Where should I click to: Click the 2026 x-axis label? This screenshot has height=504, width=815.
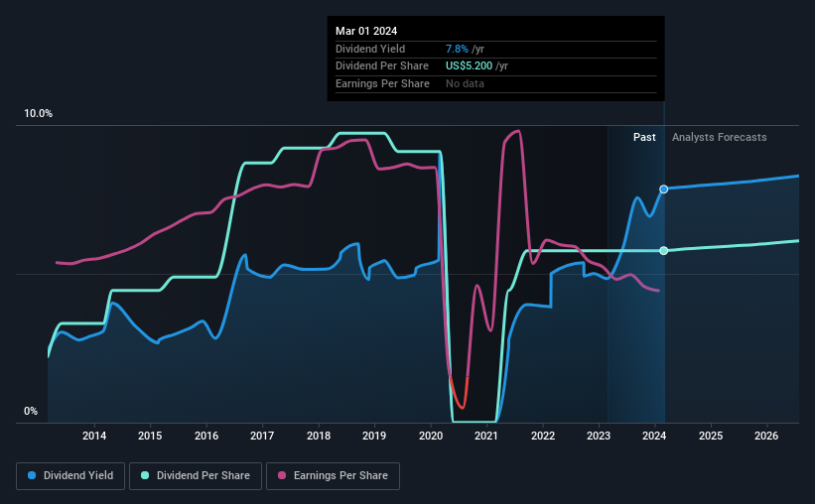[766, 436]
